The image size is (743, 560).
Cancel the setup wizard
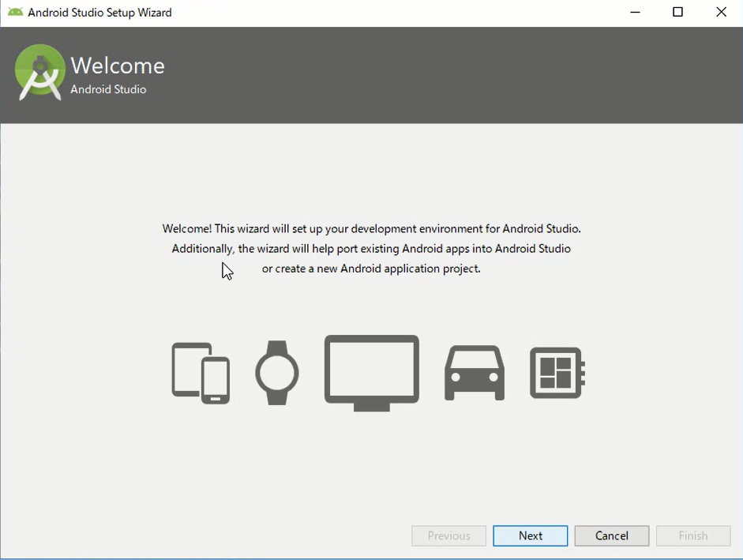pyautogui.click(x=612, y=536)
